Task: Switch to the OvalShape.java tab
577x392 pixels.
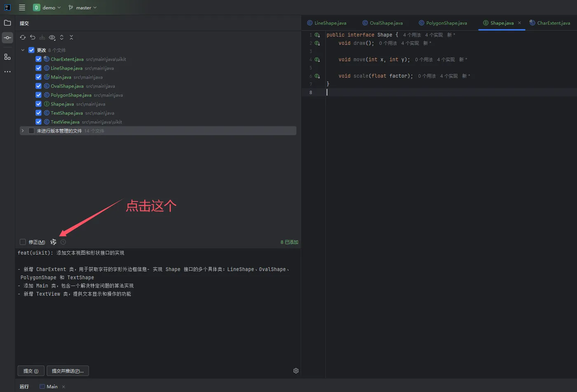Action: coord(382,23)
